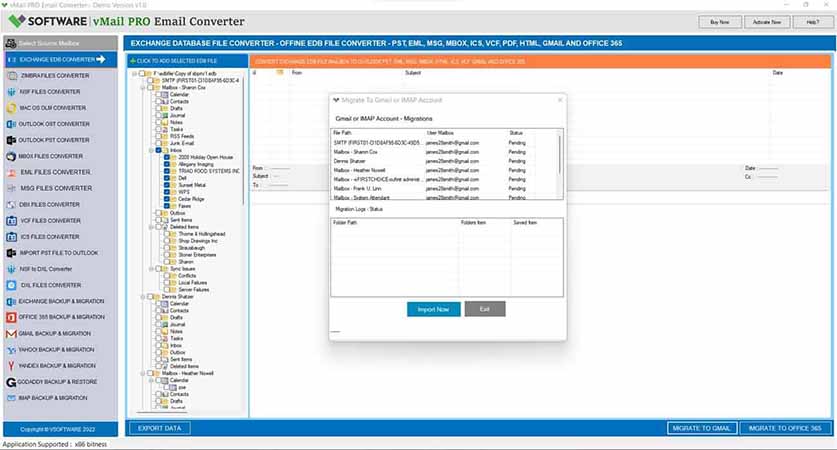Uncheck the Allegany Imaging folder checkbox
Screen dimensions: 837x450
[167, 164]
